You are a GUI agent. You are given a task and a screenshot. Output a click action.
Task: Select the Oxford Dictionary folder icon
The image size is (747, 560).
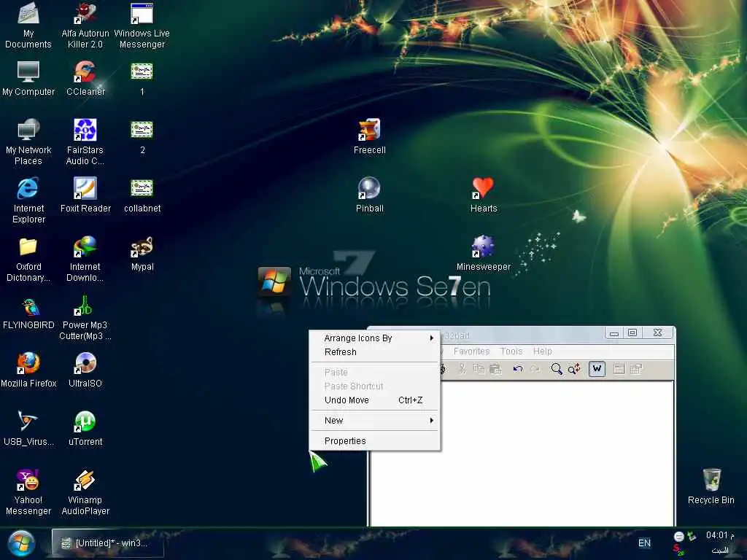pos(28,259)
